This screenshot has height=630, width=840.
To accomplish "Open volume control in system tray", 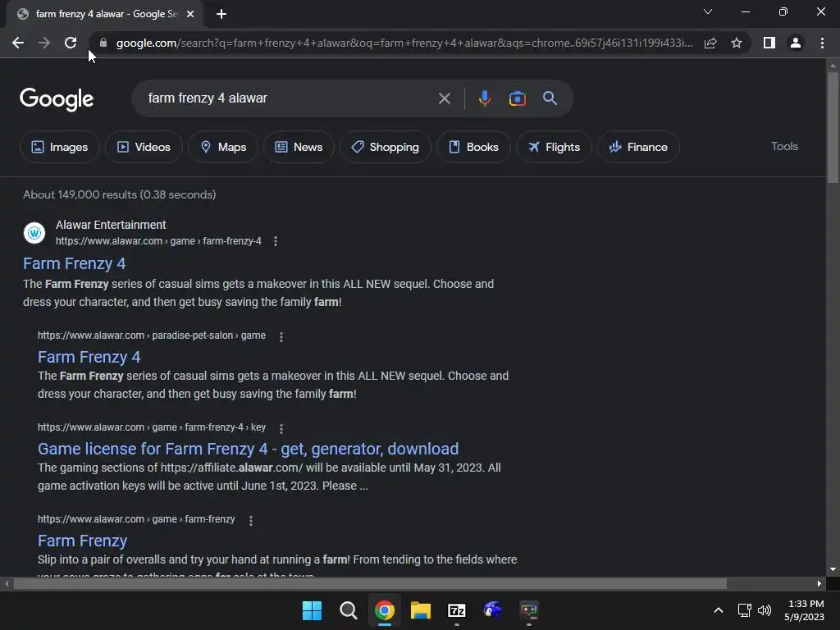I will click(x=765, y=610).
